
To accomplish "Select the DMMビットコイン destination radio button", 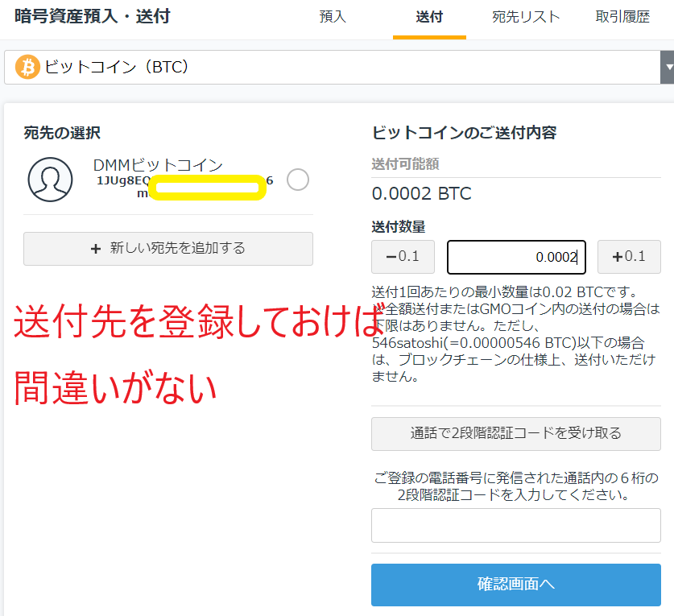I will [x=298, y=180].
